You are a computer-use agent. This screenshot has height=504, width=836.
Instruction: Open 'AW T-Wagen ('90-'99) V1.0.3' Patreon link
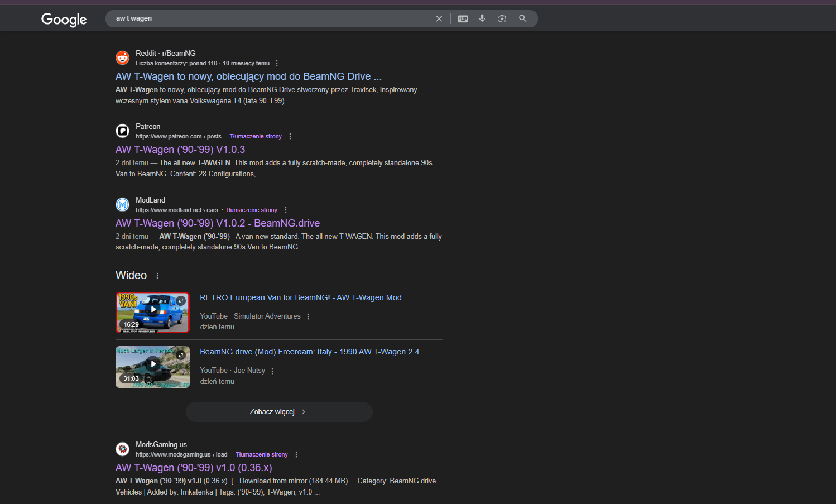coord(180,150)
